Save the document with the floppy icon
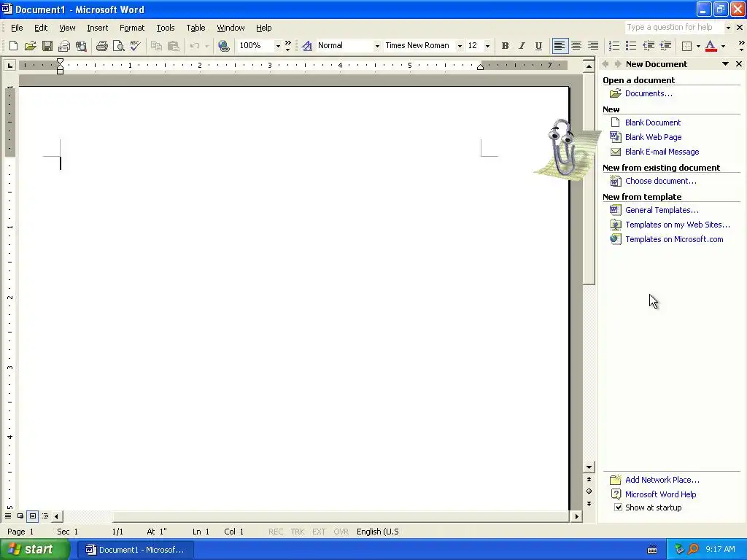This screenshot has height=560, width=747. [x=47, y=46]
